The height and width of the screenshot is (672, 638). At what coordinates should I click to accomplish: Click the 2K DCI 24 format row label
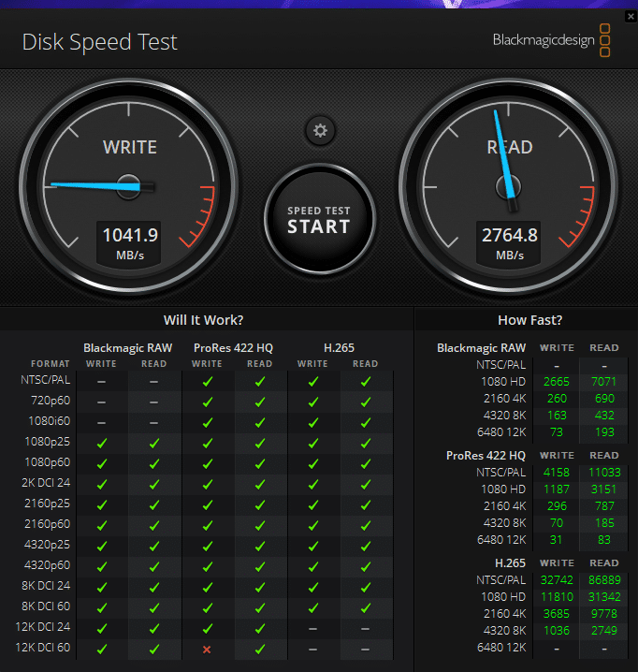click(x=46, y=483)
